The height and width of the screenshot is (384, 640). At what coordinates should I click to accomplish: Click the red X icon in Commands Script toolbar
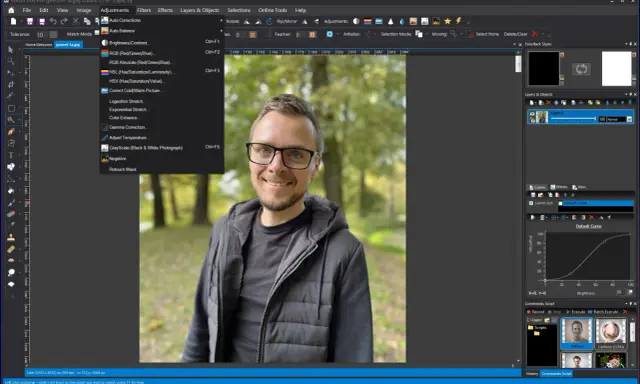click(625, 312)
